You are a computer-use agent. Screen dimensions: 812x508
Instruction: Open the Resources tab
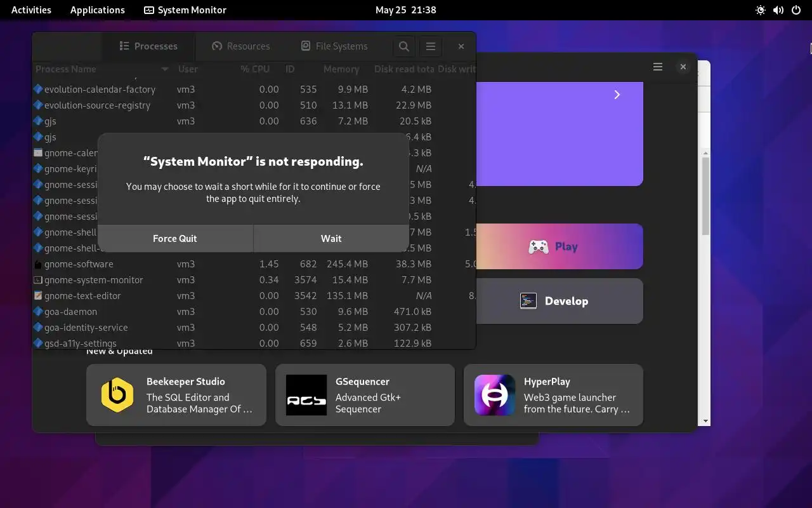click(240, 46)
